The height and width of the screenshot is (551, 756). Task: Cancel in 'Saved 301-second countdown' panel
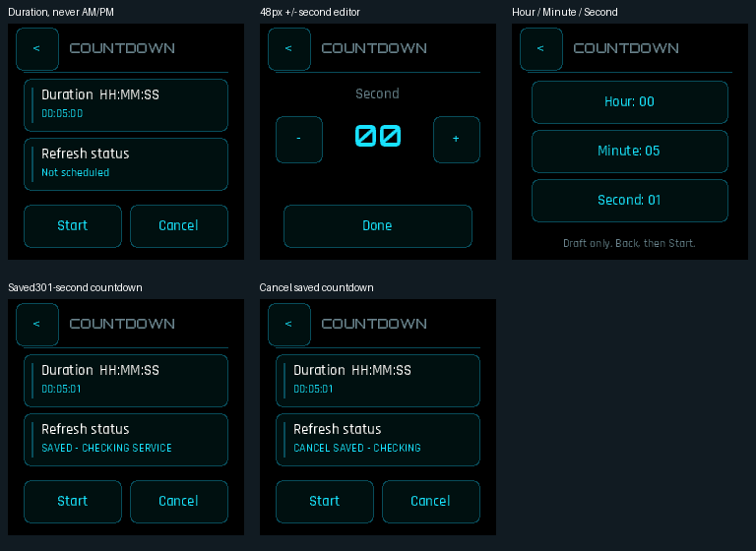(x=179, y=502)
